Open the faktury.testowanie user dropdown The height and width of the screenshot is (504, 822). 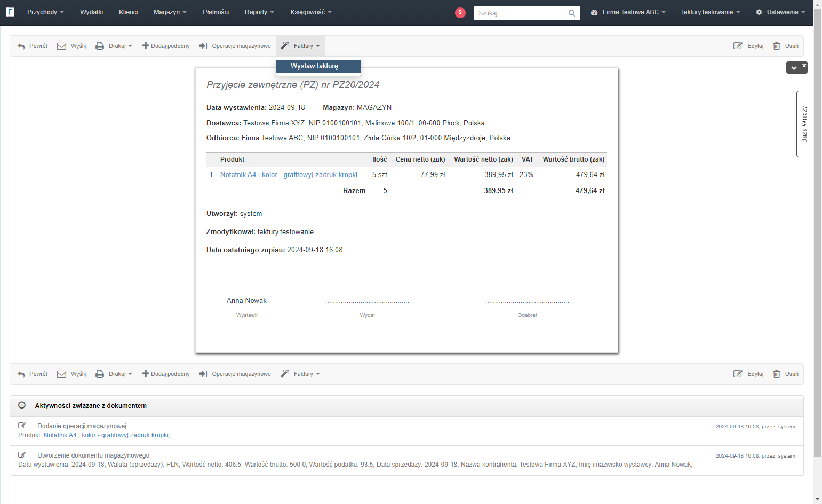[711, 12]
